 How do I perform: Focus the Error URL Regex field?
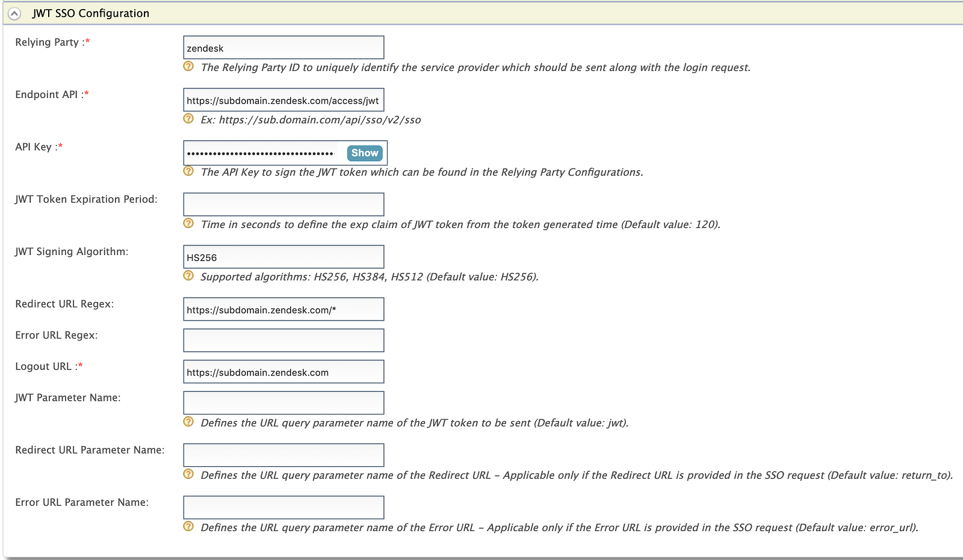coord(283,340)
